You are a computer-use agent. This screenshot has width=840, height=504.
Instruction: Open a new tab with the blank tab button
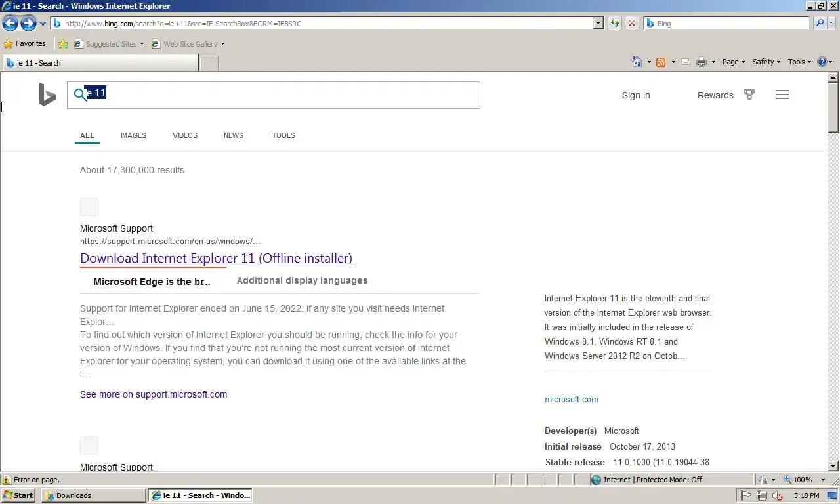209,63
